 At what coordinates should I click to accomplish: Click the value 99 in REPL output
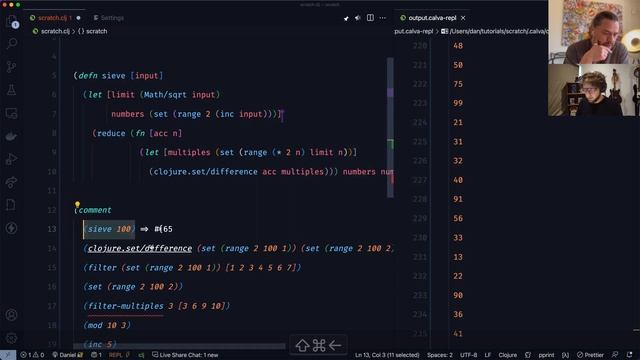click(x=458, y=103)
